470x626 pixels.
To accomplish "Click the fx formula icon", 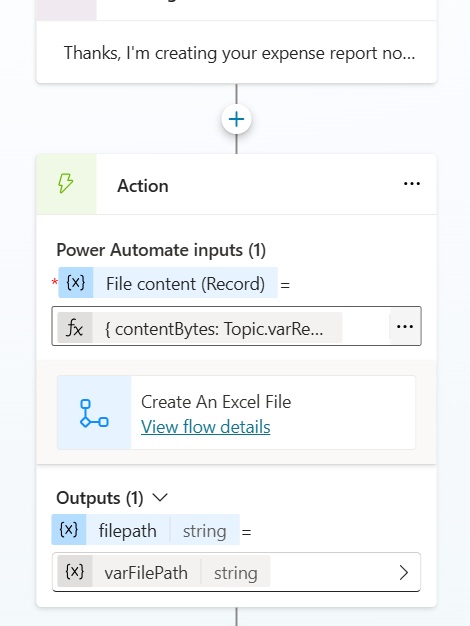I will [75, 328].
